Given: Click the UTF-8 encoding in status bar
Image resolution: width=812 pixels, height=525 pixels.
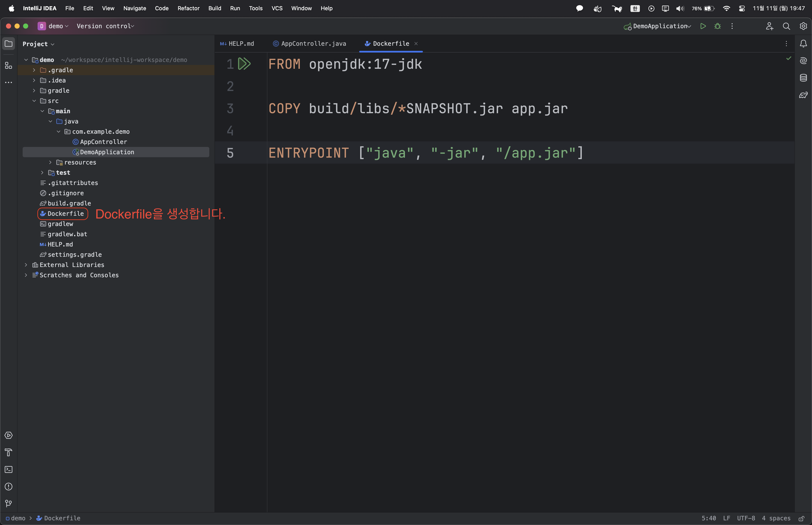Looking at the screenshot, I should pos(746,518).
